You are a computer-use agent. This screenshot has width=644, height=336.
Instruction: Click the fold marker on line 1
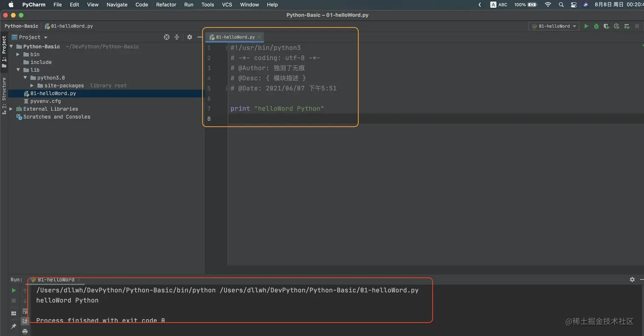[x=228, y=48]
